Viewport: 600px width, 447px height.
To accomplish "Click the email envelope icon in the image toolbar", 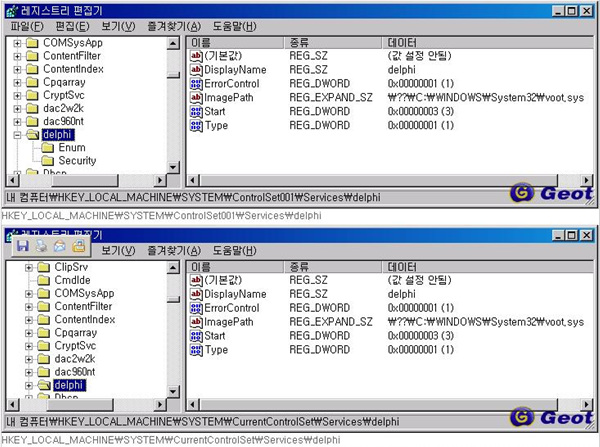I will 59,245.
